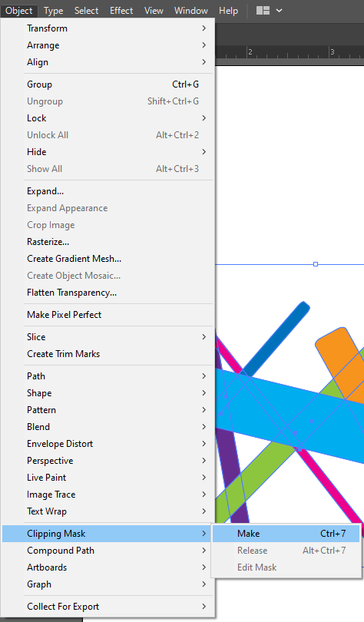Choose Show All entry
Screen dimensions: 364x622
click(x=108, y=169)
